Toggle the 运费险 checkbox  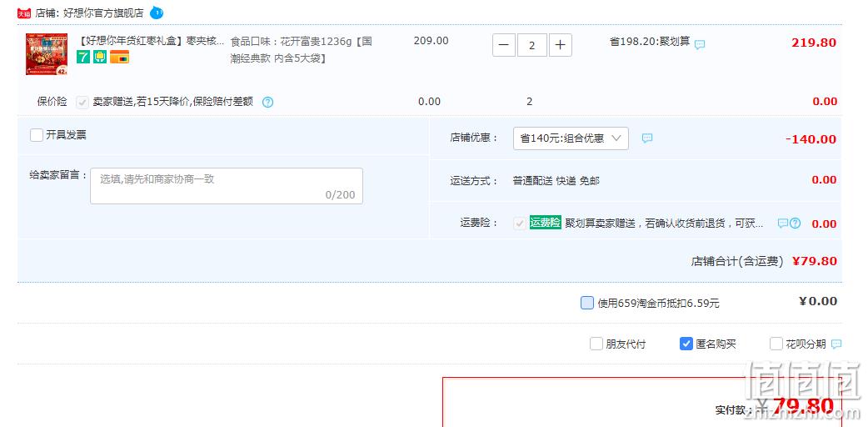[519, 224]
